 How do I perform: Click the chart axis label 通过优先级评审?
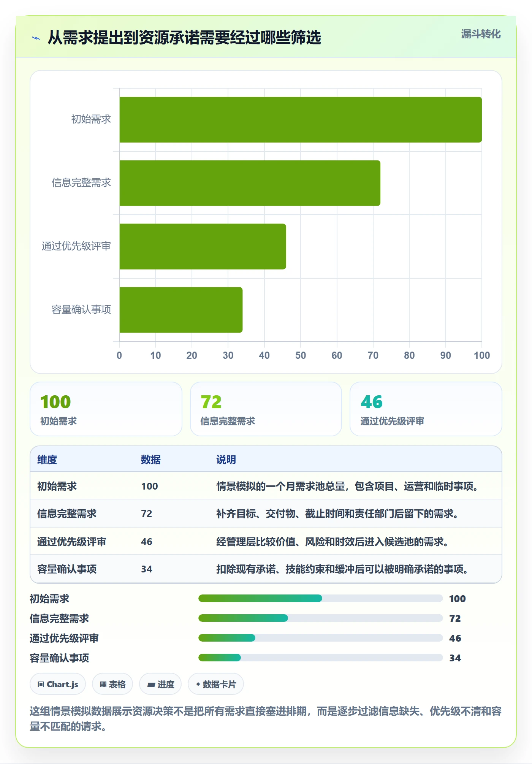point(76,246)
